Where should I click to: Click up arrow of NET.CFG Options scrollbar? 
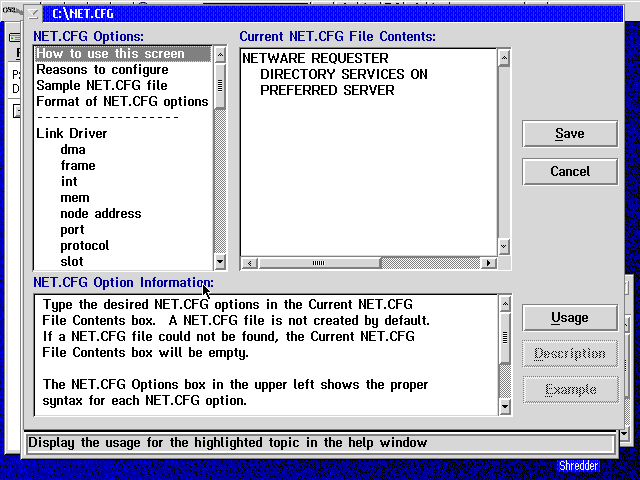click(220, 55)
